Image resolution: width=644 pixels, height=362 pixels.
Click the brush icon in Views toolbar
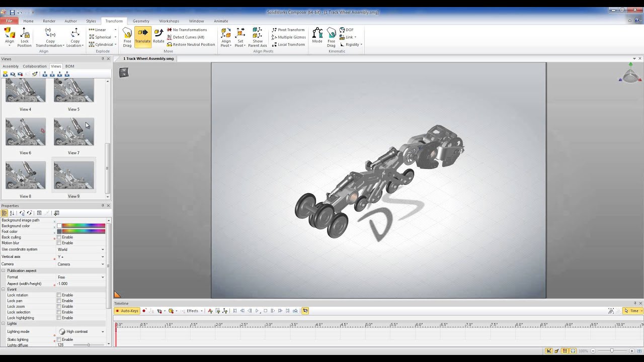(35, 74)
